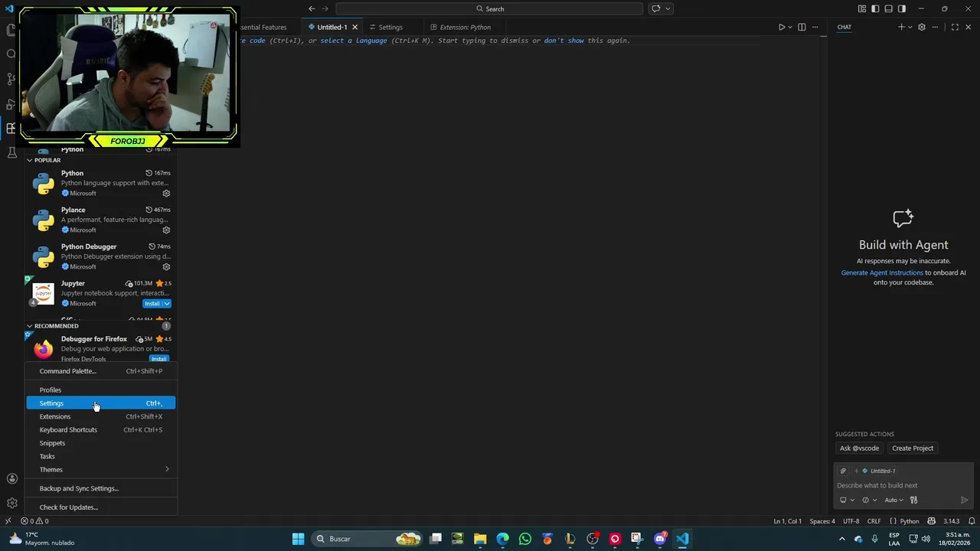This screenshot has height=551, width=980.
Task: Open WhatsApp from the taskbar
Action: 524,539
